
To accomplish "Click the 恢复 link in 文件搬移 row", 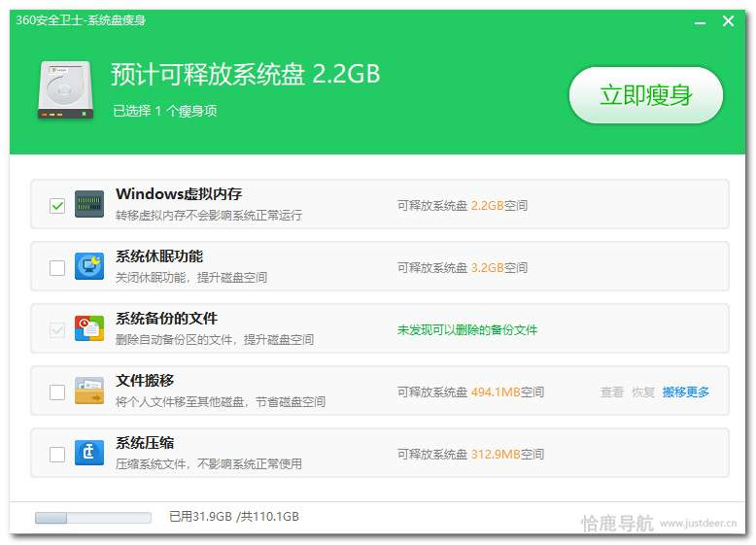I will point(643,392).
